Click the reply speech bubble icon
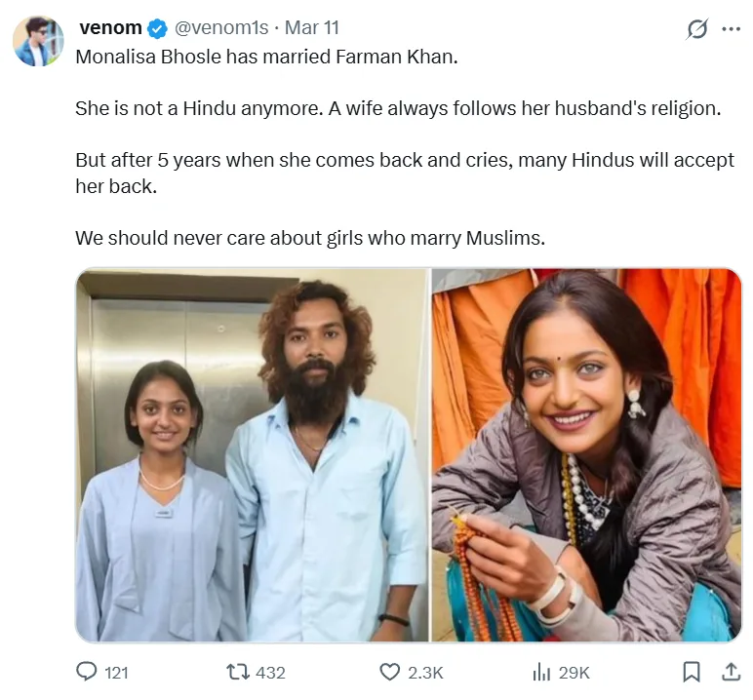This screenshot has height=700, width=753. point(87,672)
